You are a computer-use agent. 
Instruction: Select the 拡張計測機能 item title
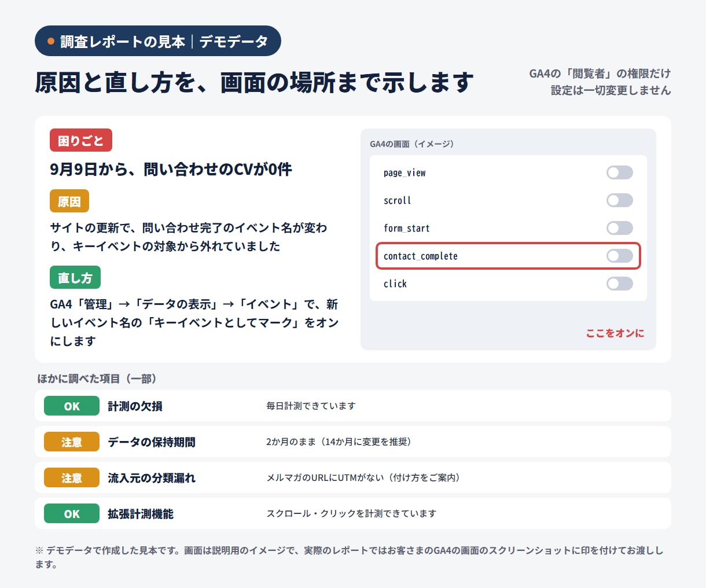click(141, 513)
